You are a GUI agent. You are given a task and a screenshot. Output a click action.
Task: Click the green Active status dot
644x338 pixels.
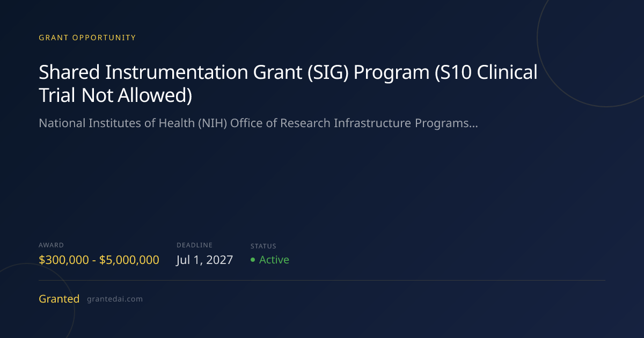(253, 260)
